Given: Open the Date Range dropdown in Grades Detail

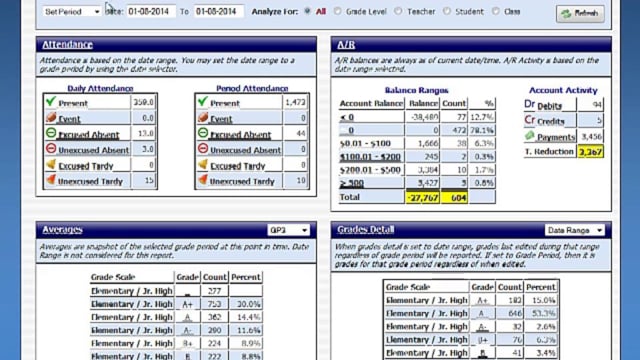Looking at the screenshot, I should coord(575,230).
